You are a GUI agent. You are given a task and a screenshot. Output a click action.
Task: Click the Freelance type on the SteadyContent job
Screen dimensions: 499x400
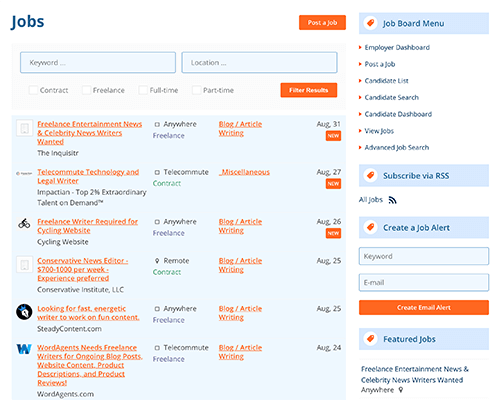point(168,320)
